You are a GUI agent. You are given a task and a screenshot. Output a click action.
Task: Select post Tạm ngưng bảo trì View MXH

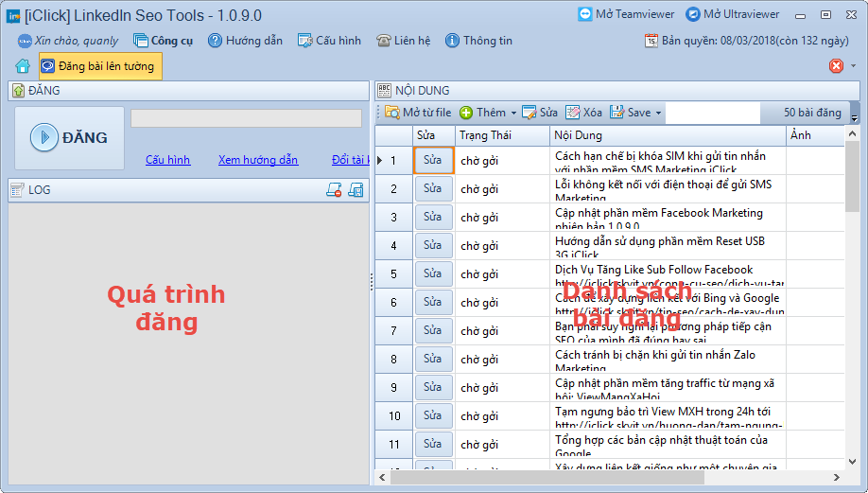coord(668,416)
